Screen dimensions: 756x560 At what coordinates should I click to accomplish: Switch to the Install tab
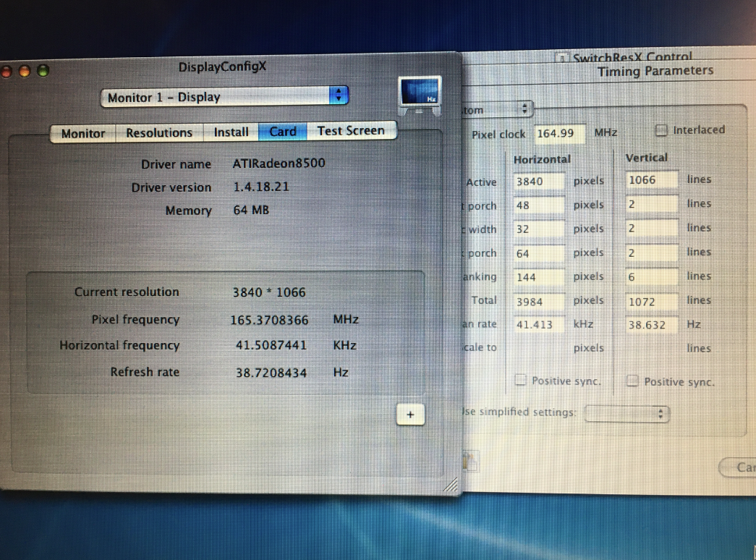tap(231, 132)
